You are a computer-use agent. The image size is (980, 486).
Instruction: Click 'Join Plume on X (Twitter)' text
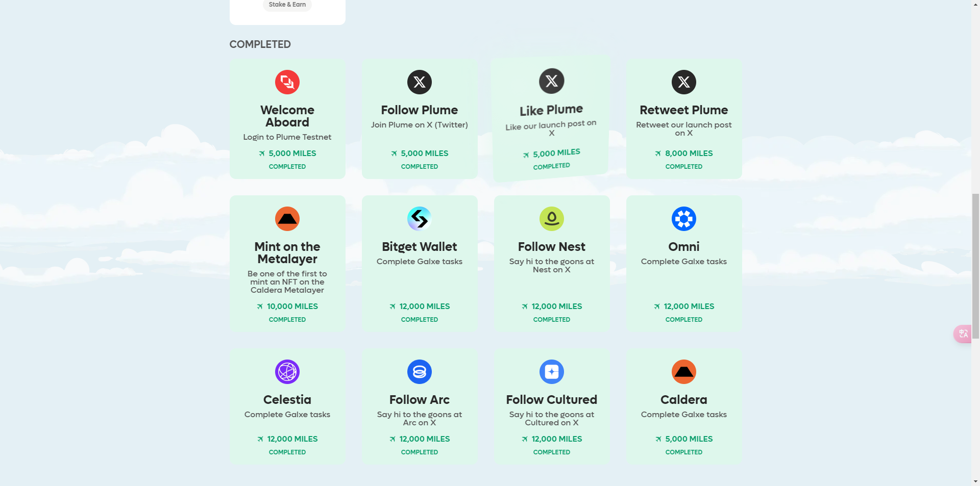pos(420,125)
